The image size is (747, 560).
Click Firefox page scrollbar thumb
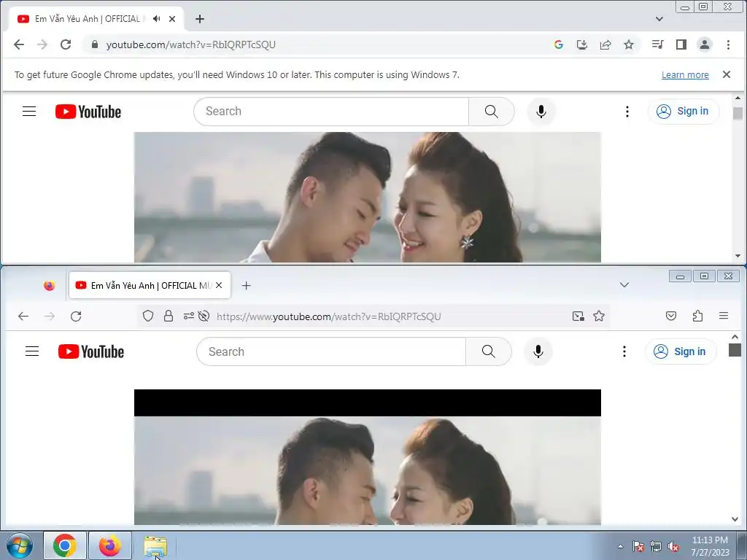pos(735,350)
